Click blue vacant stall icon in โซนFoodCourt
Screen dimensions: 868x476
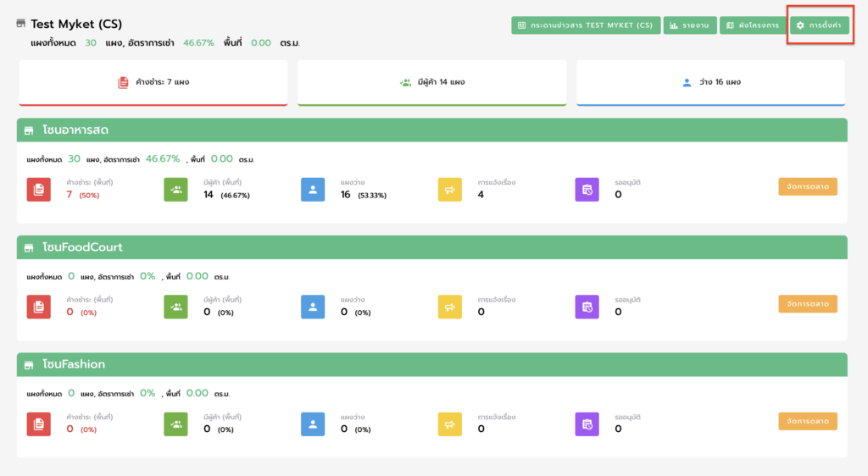coord(313,307)
